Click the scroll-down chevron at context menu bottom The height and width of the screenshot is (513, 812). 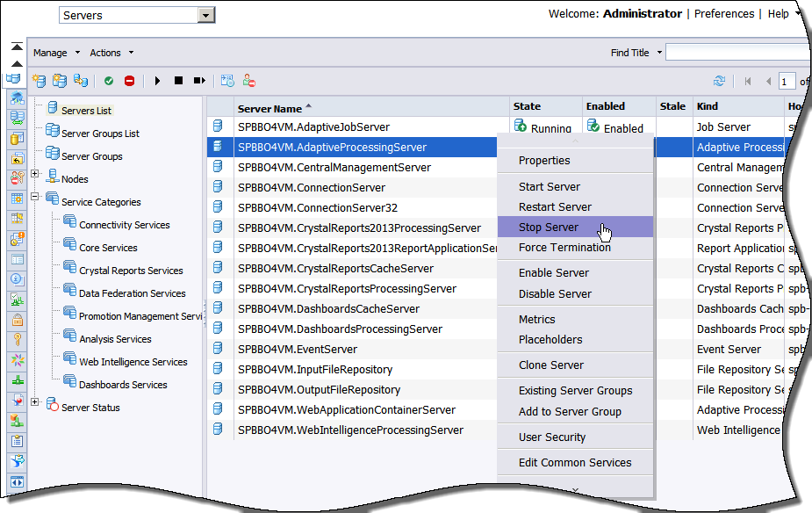[575, 489]
